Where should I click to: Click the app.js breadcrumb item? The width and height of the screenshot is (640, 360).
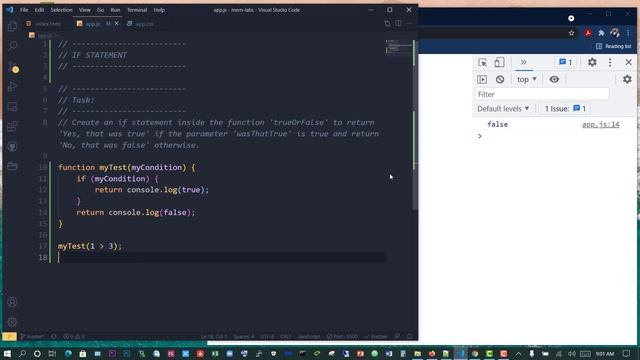pyautogui.click(x=42, y=36)
